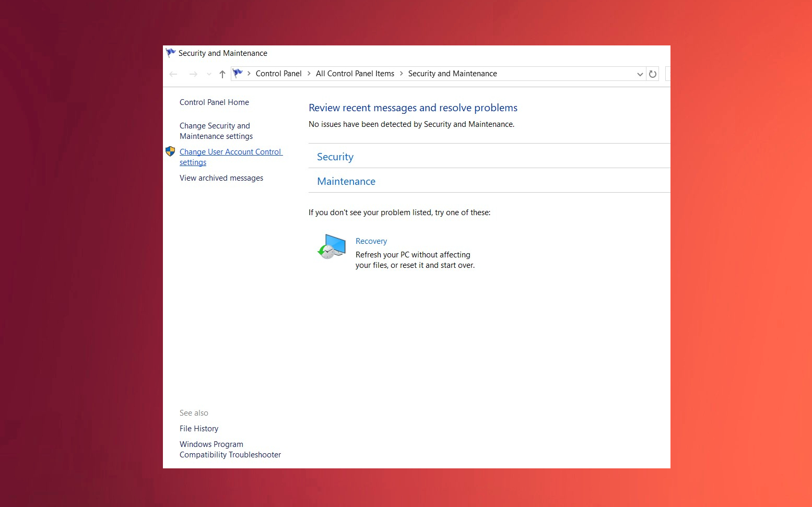Click the flag icon in address bar
The height and width of the screenshot is (507, 812).
coord(238,74)
